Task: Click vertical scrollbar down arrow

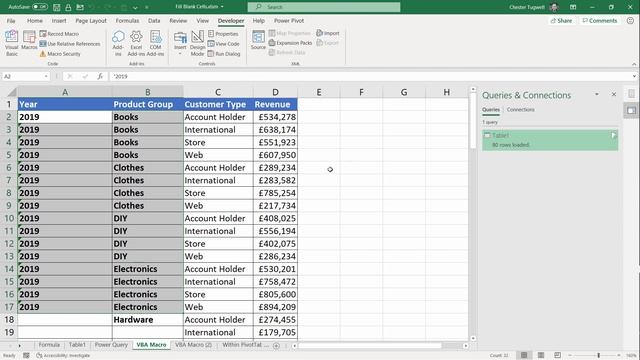Action: tap(473, 338)
